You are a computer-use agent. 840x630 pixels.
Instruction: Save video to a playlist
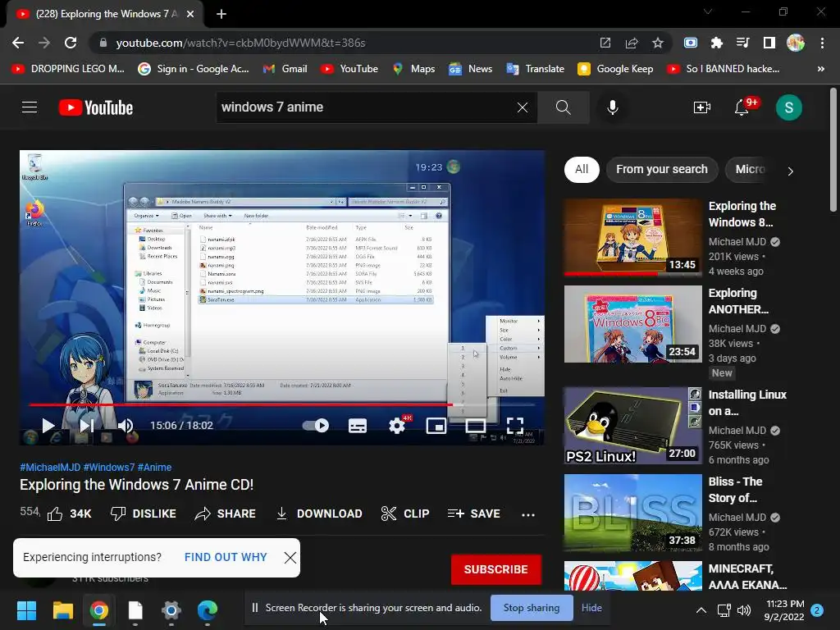(473, 514)
